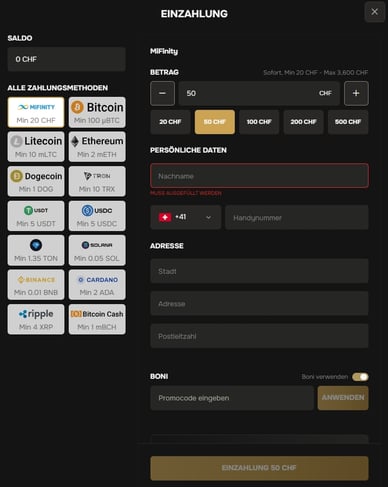Choose the Cardano ADA payment tile
388x487 pixels.
(97, 285)
